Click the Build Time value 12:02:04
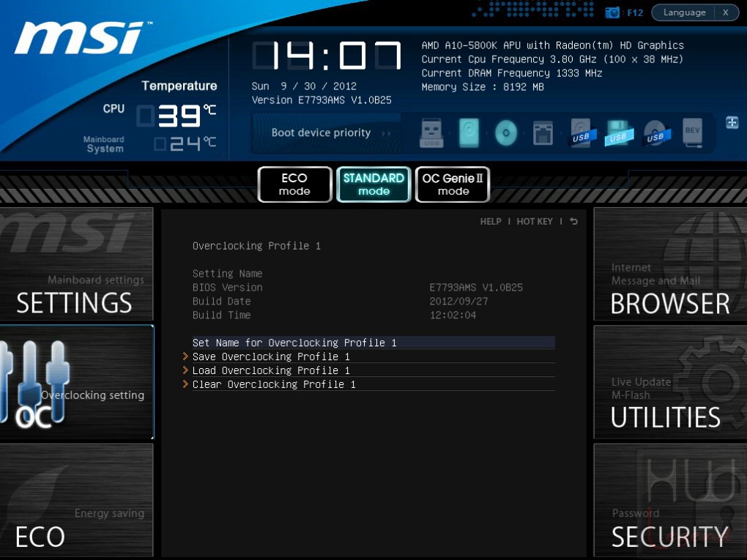The height and width of the screenshot is (560, 747). point(453,315)
